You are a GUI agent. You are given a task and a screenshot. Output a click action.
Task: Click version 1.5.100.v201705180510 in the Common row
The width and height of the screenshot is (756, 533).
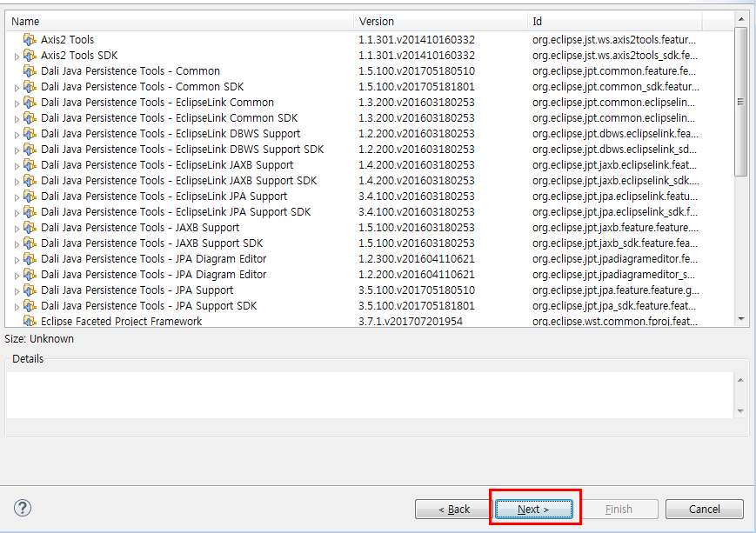click(x=417, y=70)
